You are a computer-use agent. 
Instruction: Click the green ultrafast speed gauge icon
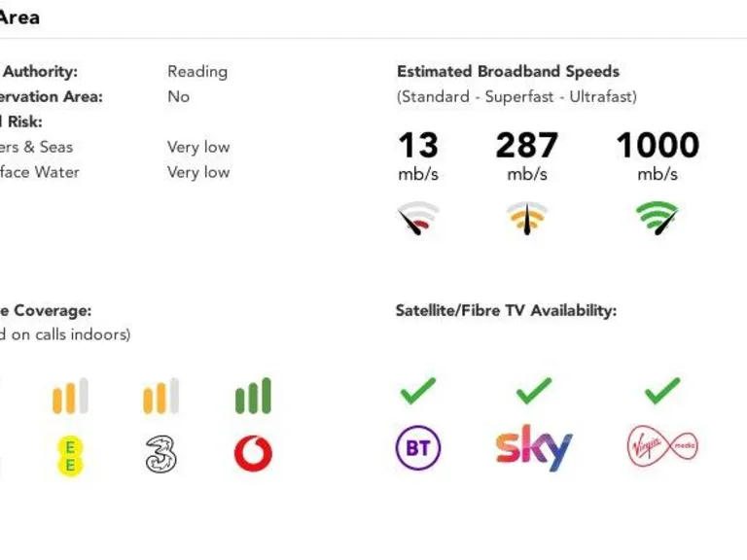click(658, 218)
